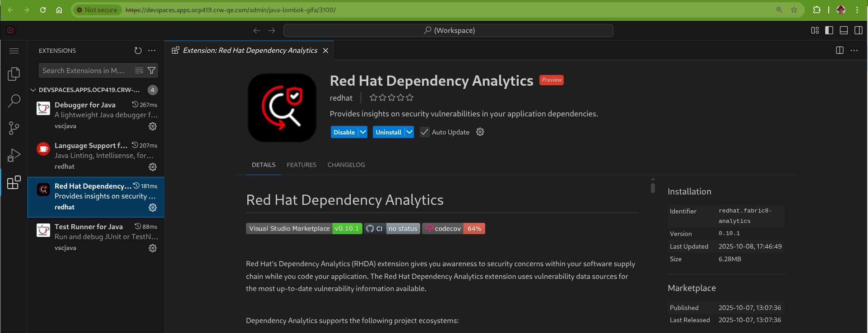Open Source Control view
Image resolution: width=868 pixels, height=333 pixels.
14,128
